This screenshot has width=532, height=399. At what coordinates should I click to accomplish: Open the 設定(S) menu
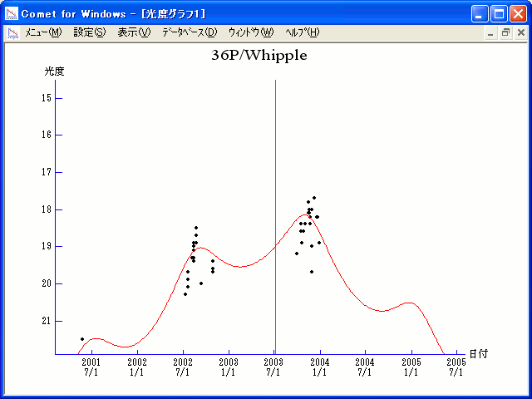(90, 32)
